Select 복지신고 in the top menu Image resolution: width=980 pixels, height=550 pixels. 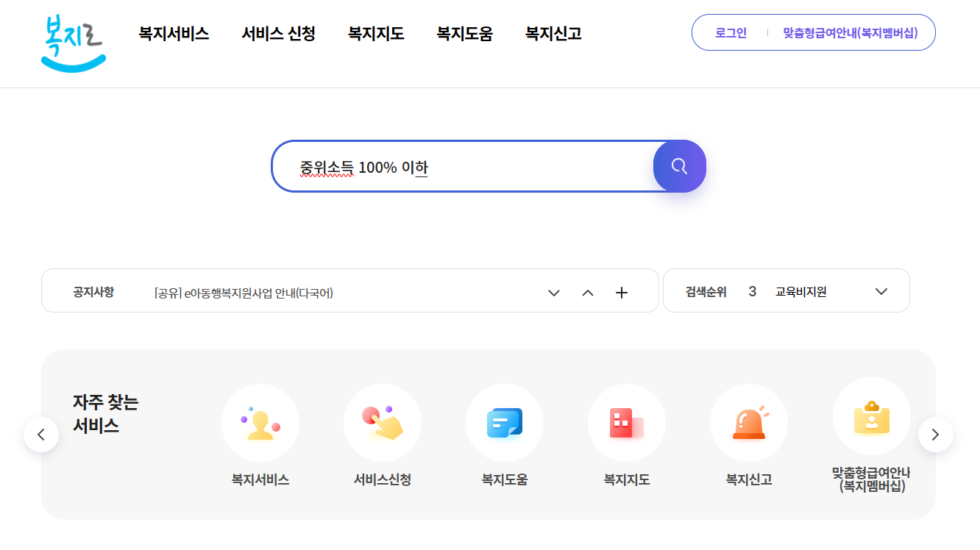coord(553,34)
